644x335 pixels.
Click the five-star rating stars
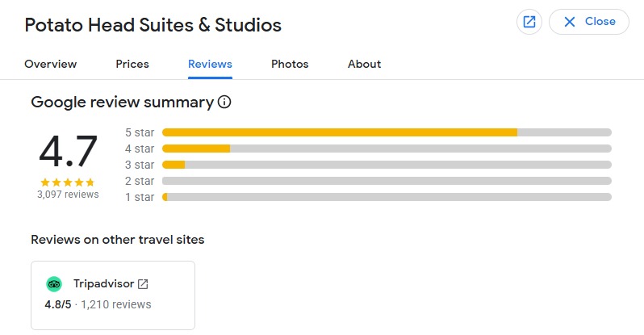(x=68, y=182)
